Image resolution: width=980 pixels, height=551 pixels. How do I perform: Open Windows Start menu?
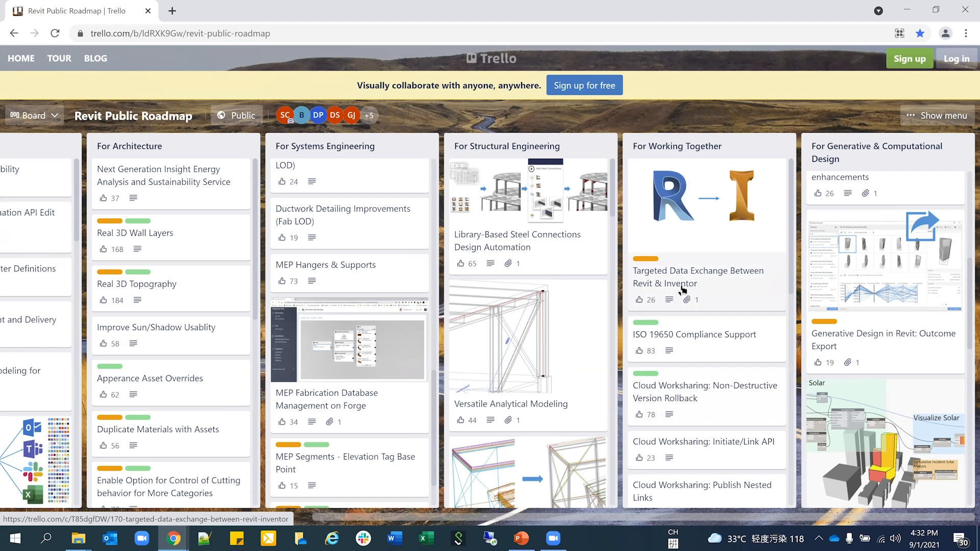point(15,538)
